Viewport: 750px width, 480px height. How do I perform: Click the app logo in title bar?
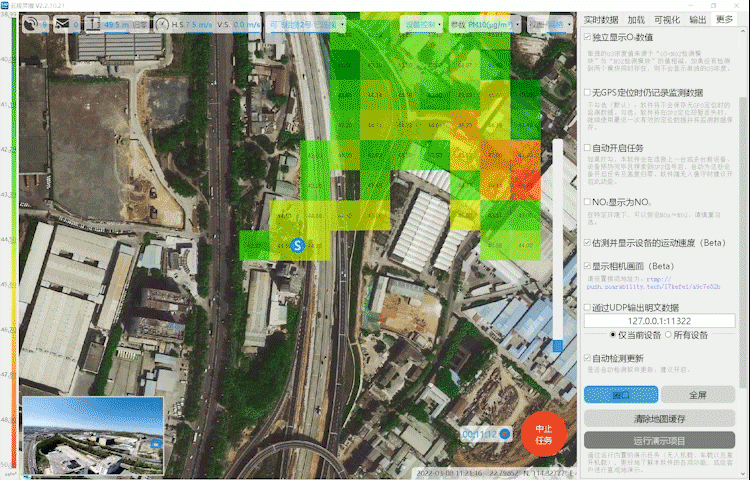pos(6,5)
